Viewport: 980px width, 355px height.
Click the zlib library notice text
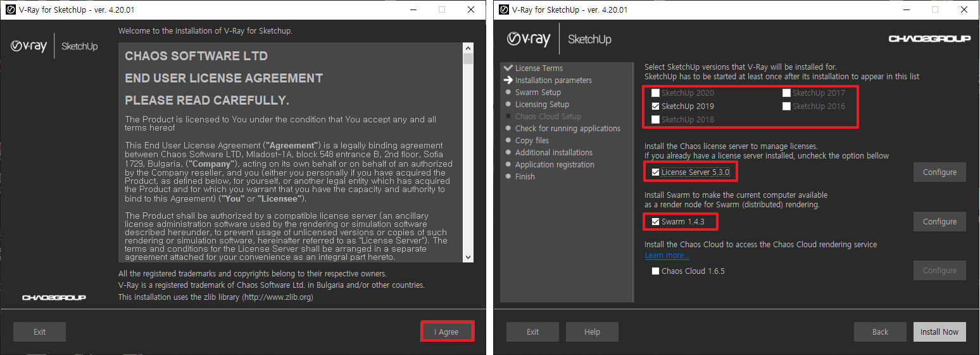click(216, 297)
